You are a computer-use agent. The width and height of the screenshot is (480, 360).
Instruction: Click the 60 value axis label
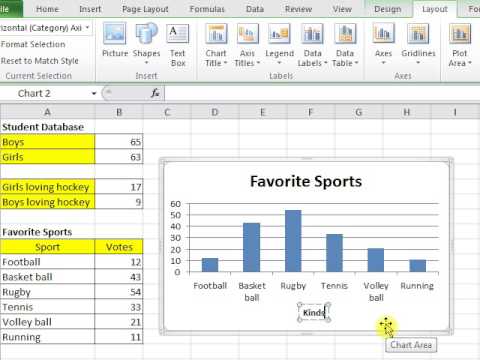175,204
